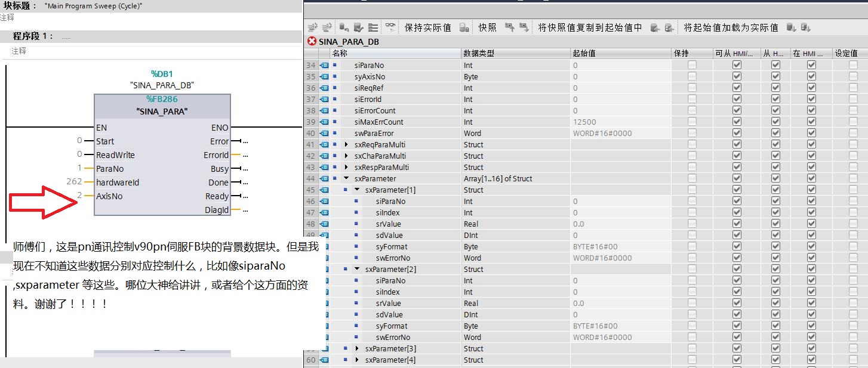Click the 快照 snapshot button

coord(487,27)
